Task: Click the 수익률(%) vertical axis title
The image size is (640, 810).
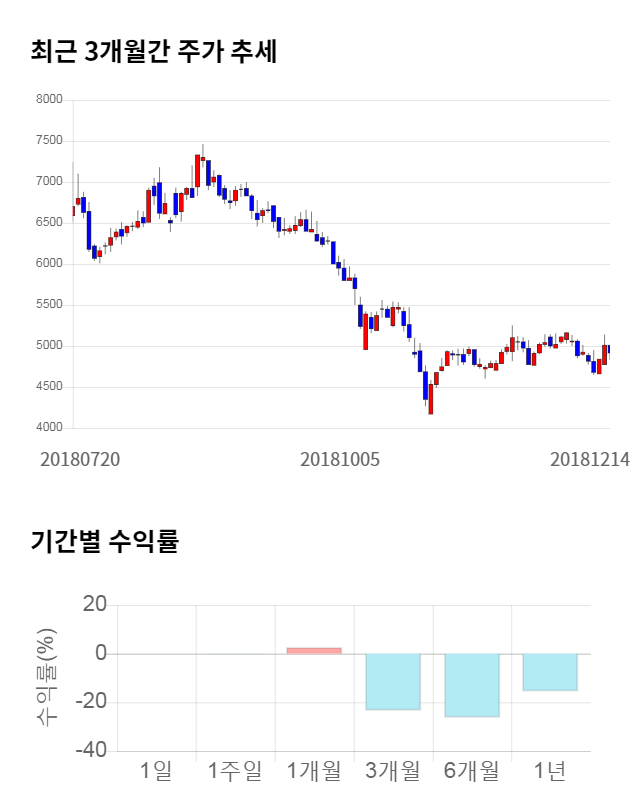Action: (x=46, y=677)
